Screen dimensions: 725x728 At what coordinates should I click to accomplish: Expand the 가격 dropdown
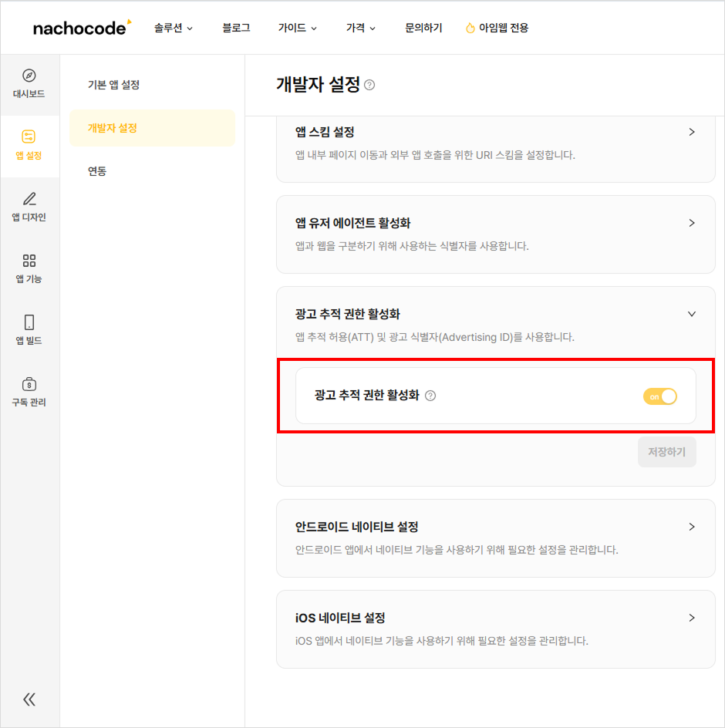click(356, 27)
